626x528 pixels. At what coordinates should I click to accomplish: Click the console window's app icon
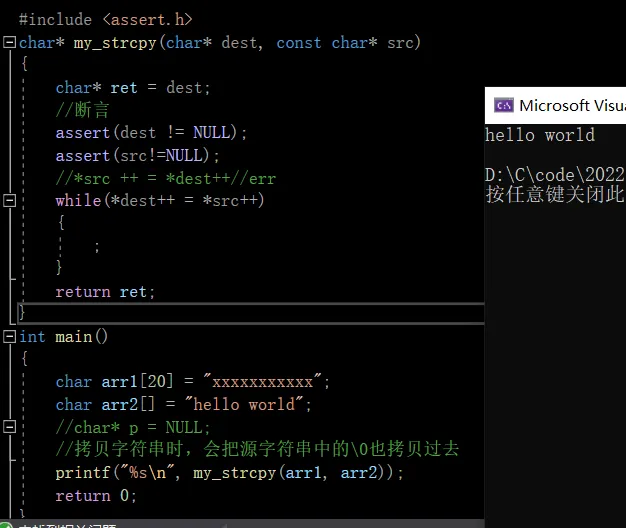point(504,105)
